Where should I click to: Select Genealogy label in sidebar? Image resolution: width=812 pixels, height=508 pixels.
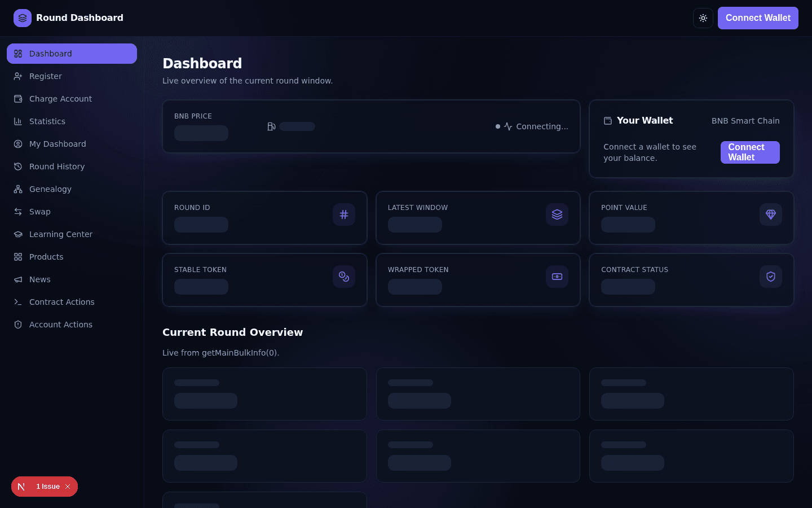coord(50,189)
